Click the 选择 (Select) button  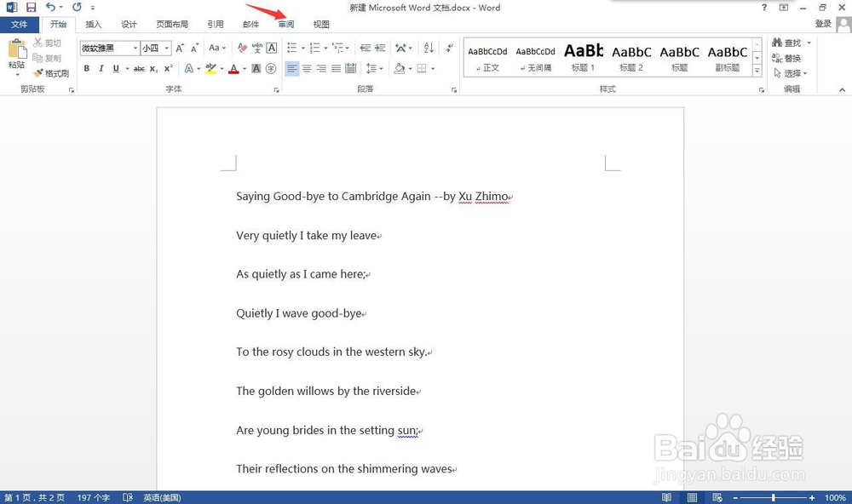coord(790,73)
